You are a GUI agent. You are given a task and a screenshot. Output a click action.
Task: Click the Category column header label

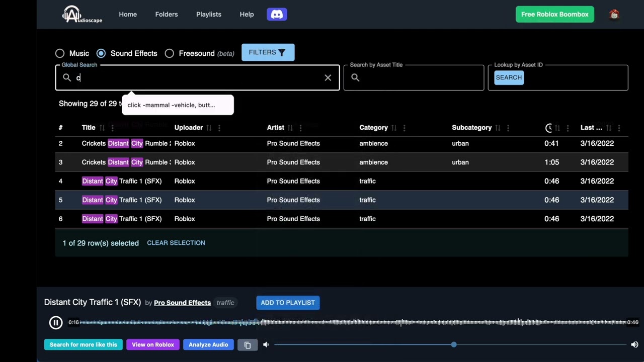point(373,128)
